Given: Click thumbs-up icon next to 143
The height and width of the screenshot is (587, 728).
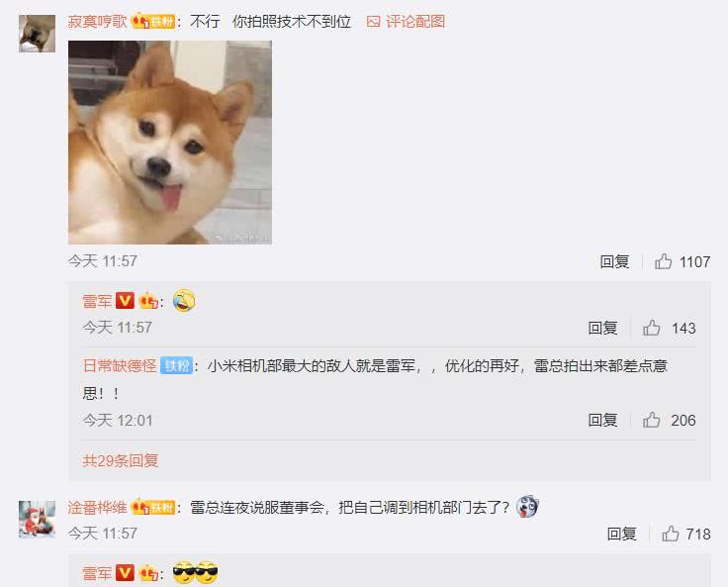Looking at the screenshot, I should coord(652,328).
